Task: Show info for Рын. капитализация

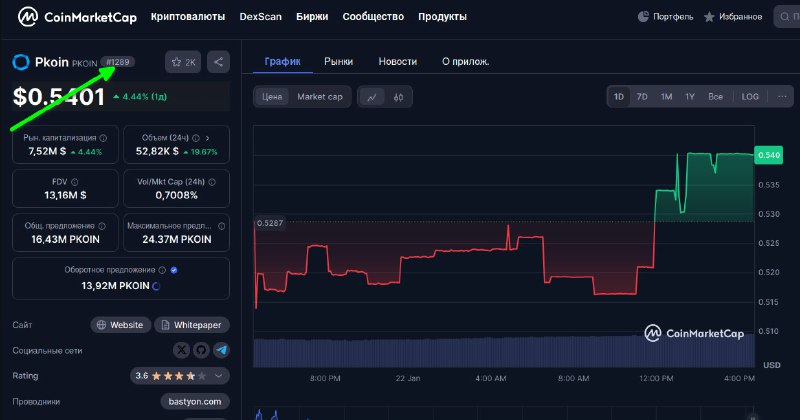Action: (x=103, y=138)
